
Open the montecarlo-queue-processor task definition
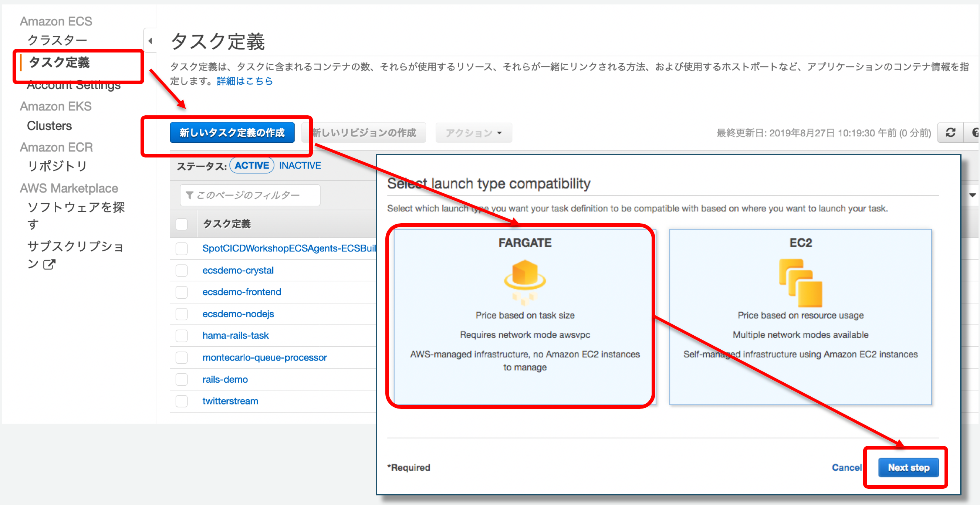pyautogui.click(x=264, y=357)
